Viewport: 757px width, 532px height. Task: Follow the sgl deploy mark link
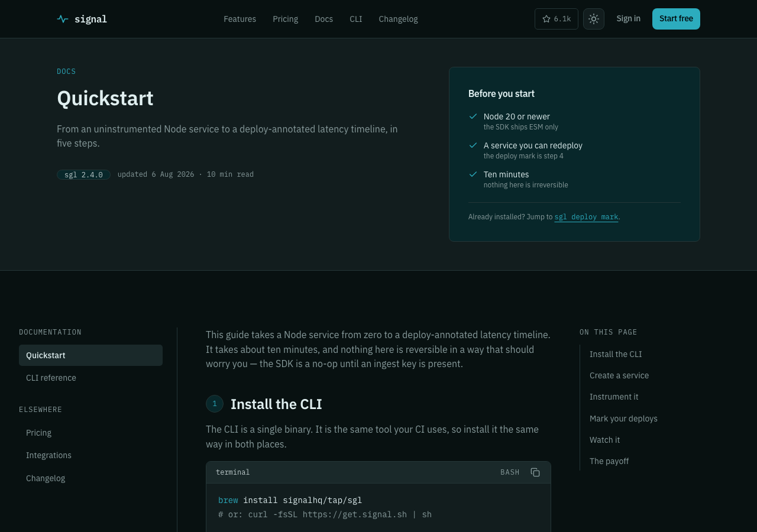pyautogui.click(x=586, y=217)
